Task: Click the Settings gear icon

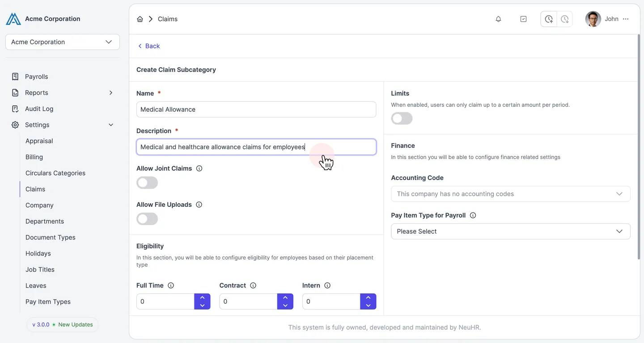Action: [x=15, y=125]
